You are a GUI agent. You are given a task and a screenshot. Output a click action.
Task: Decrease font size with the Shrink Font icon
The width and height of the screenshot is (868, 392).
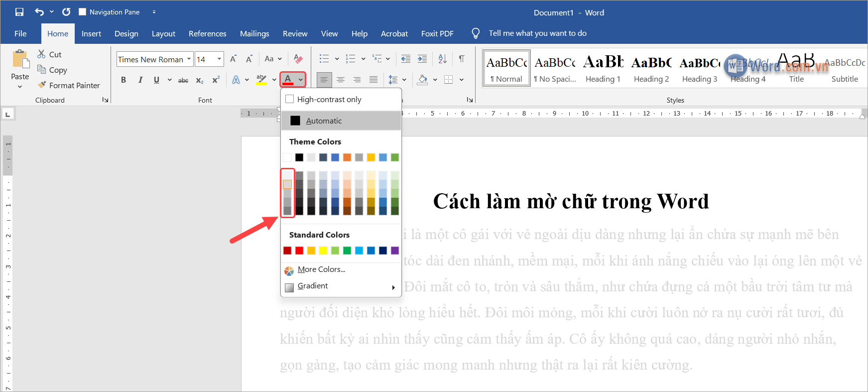(249, 59)
